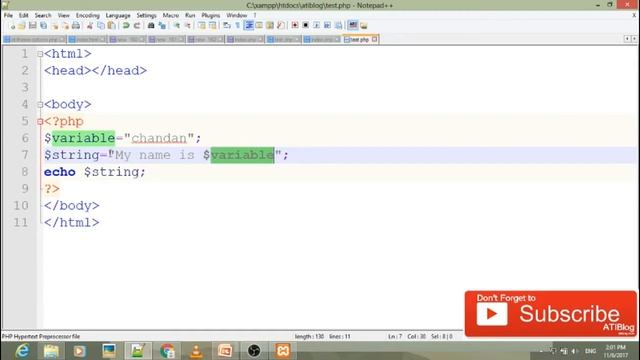640x360 pixels.
Task: Click the Replace toolbar icon
Action: [x=162, y=25]
